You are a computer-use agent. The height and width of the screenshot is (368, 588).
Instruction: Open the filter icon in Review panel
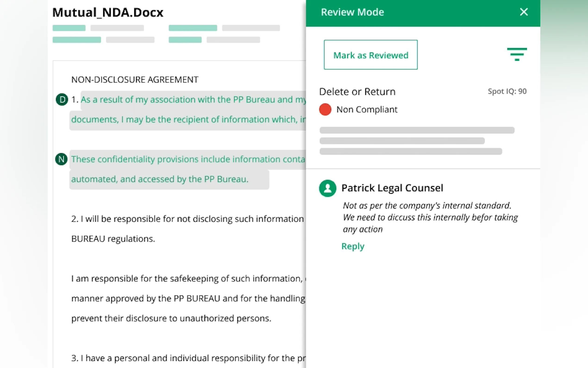click(516, 54)
